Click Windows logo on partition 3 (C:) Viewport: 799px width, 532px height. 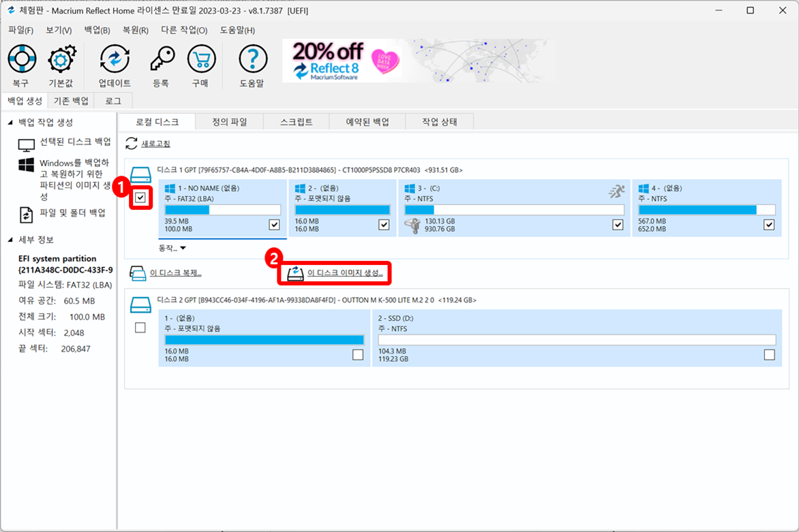tap(410, 189)
